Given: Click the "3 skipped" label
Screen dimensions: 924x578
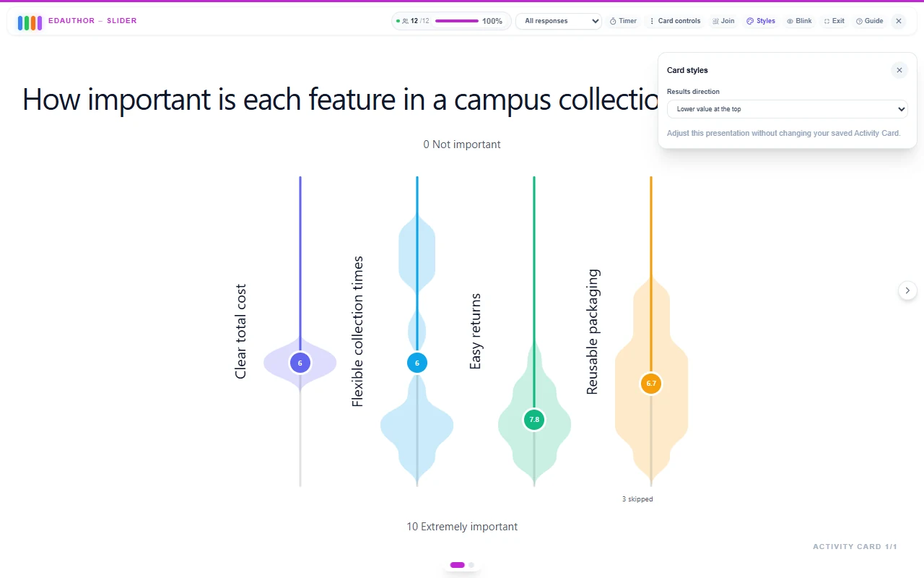Looking at the screenshot, I should pyautogui.click(x=637, y=499).
